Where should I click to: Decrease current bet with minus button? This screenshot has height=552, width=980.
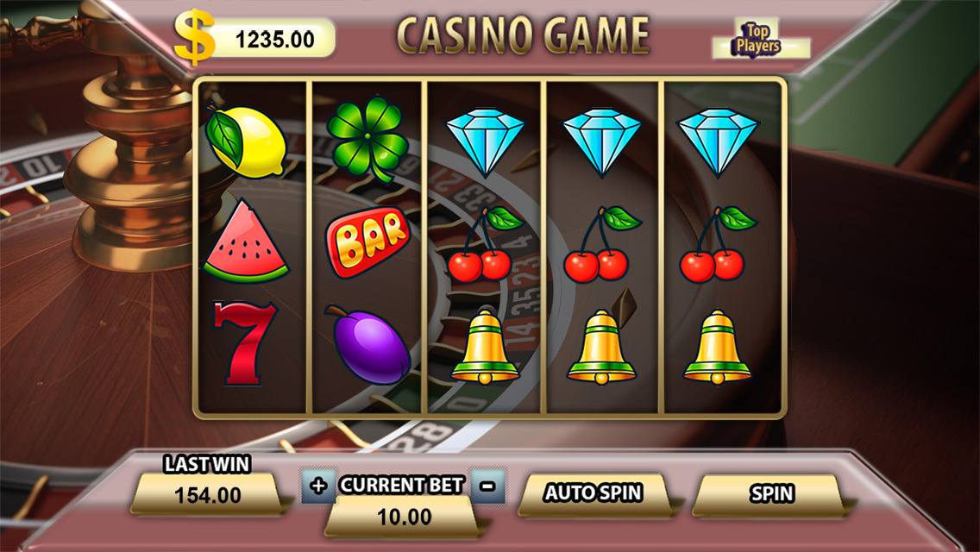[x=488, y=486]
